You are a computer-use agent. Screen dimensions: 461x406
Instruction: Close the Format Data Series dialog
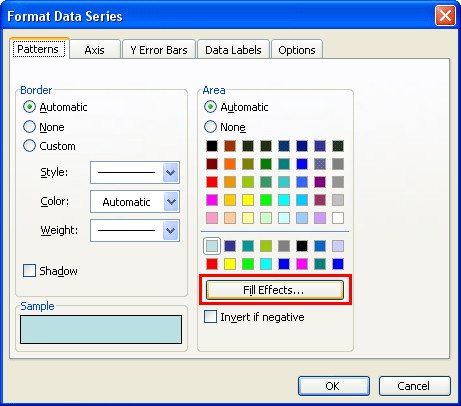pos(445,15)
